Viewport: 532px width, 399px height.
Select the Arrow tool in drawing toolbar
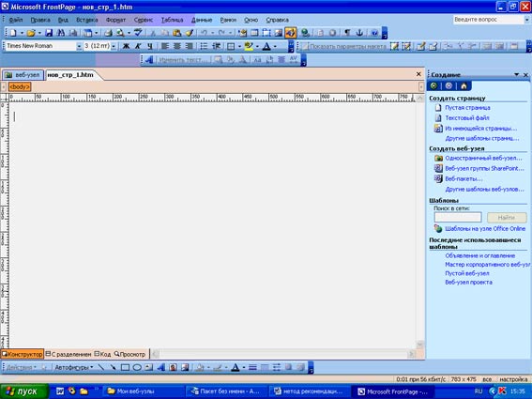click(113, 367)
